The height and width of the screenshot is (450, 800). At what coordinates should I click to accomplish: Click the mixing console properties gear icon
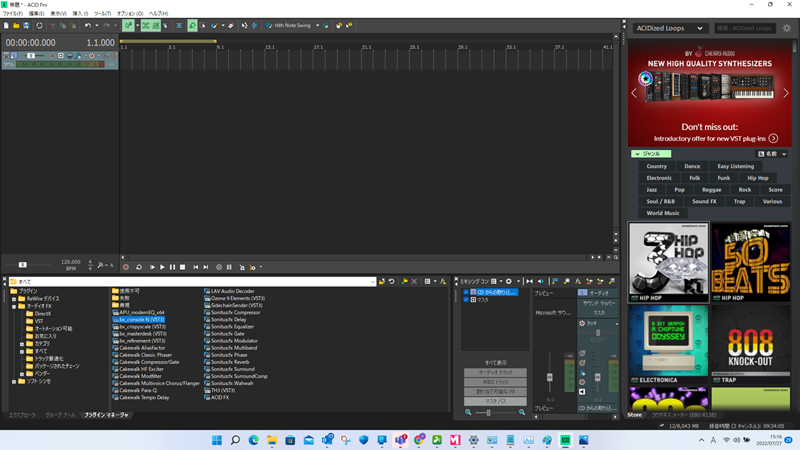coord(509,281)
